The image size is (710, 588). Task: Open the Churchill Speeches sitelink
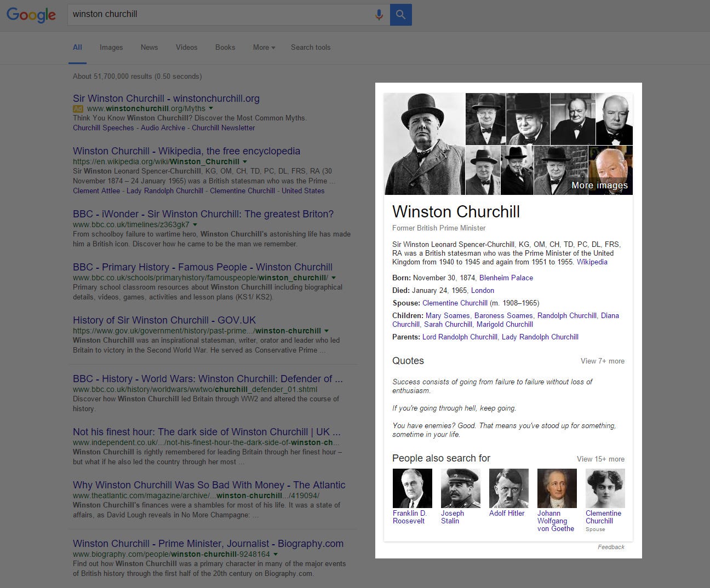[104, 128]
